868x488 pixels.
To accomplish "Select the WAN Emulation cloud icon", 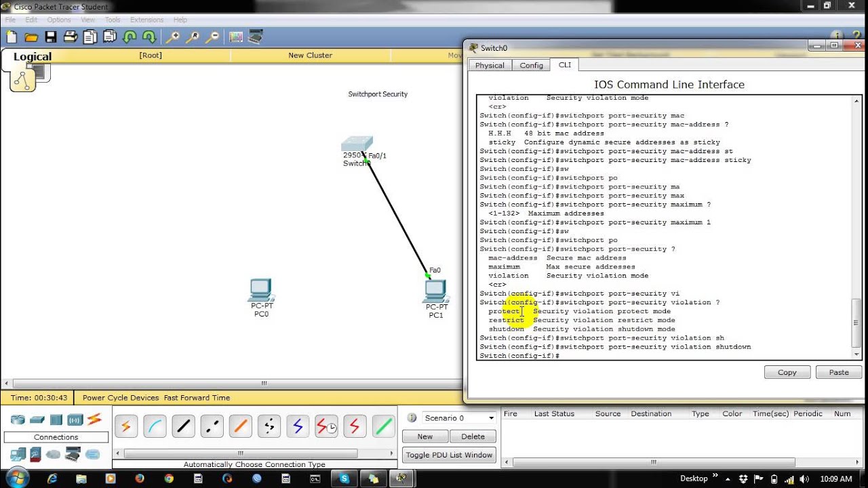I will (54, 454).
